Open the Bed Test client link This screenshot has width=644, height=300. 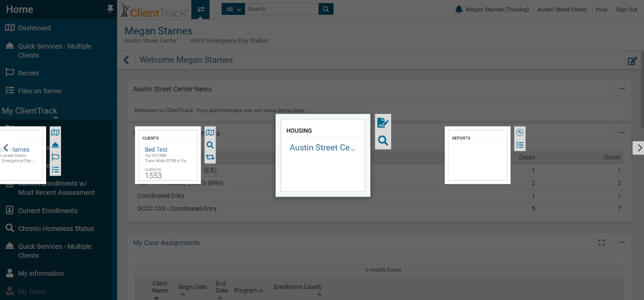pos(156,150)
